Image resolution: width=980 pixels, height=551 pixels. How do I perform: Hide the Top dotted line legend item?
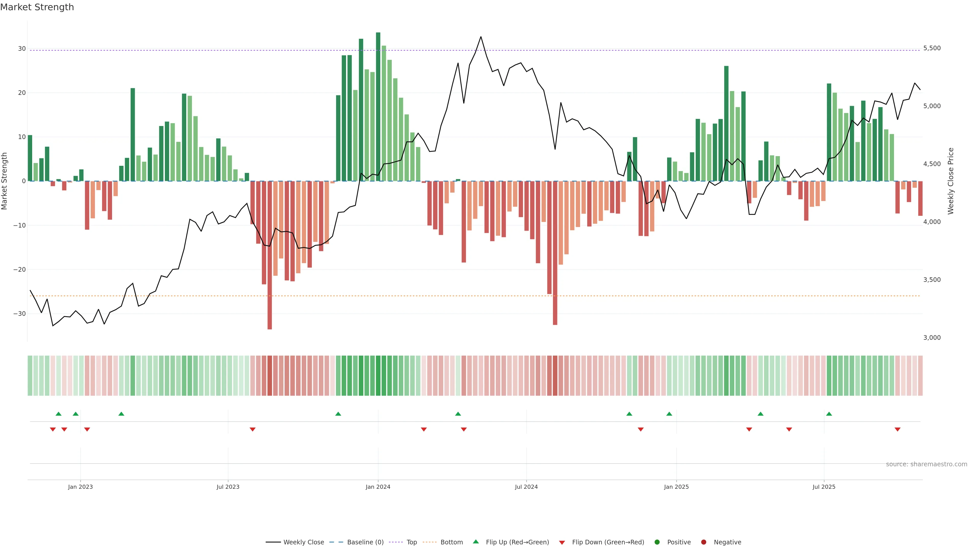(x=411, y=542)
